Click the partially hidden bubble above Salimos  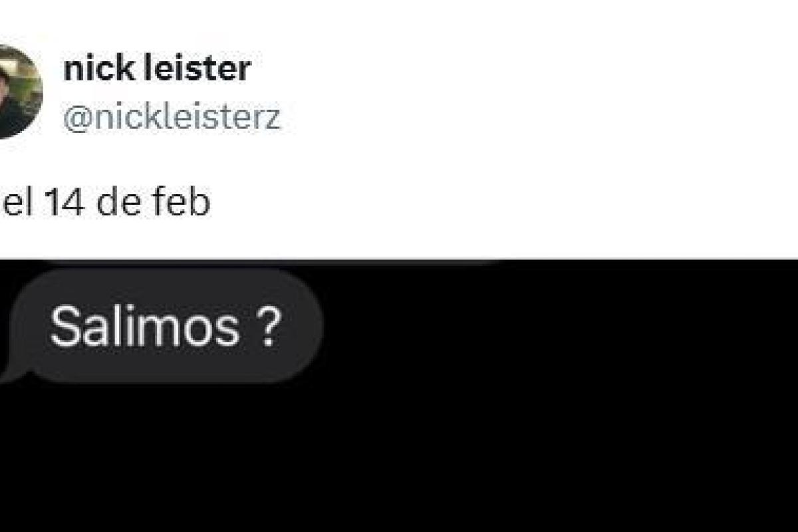266,263
